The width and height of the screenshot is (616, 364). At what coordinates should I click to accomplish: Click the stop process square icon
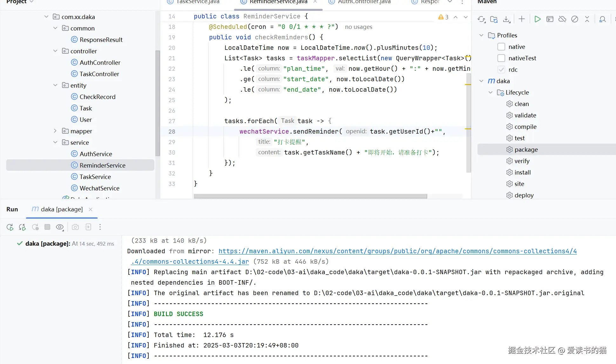pos(47,227)
